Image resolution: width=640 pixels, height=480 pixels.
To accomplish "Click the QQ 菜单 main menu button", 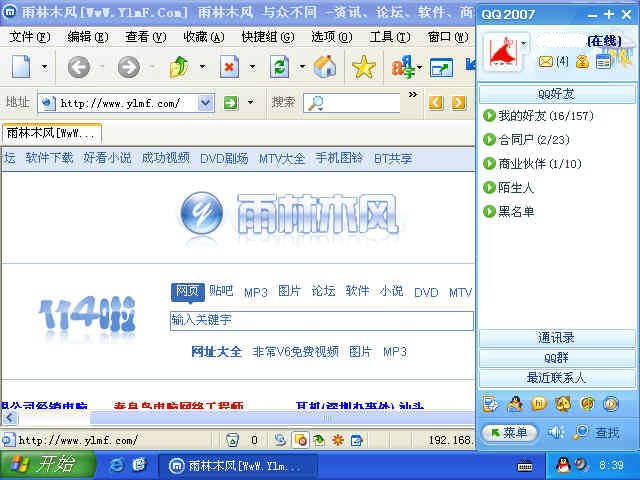I will (x=509, y=432).
